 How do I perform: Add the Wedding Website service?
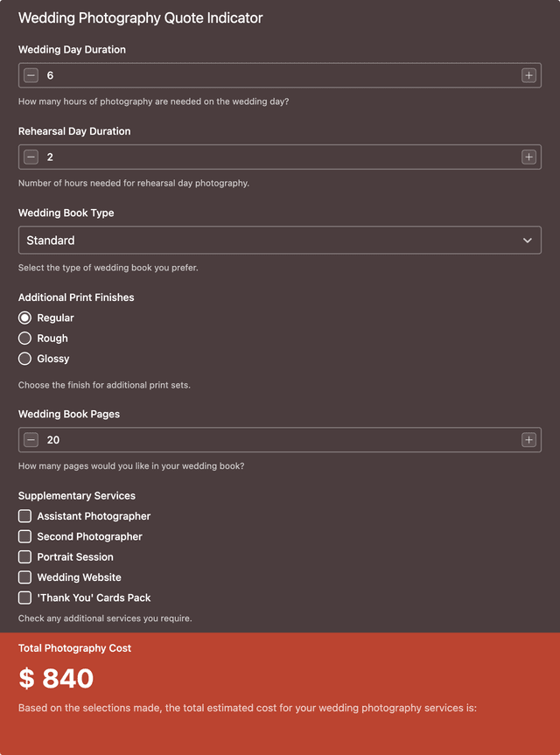[x=25, y=577]
